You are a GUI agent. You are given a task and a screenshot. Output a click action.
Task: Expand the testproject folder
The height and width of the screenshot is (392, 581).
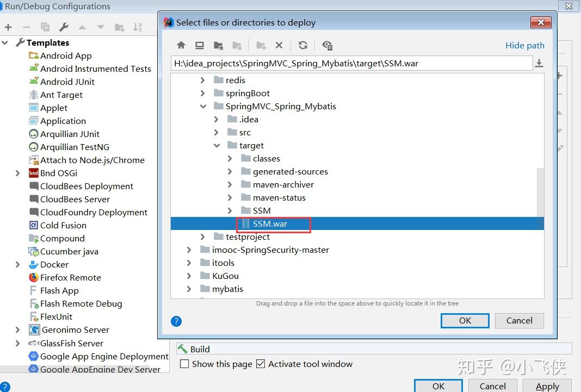click(x=202, y=237)
